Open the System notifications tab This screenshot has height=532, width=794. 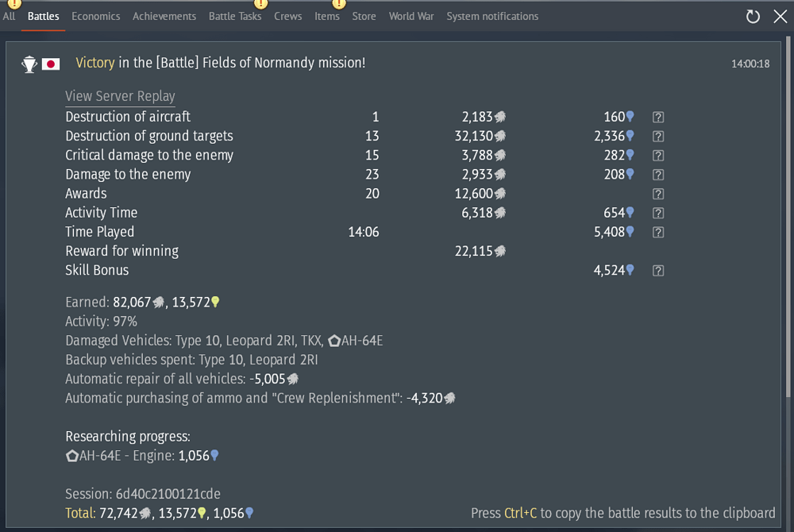[492, 16]
